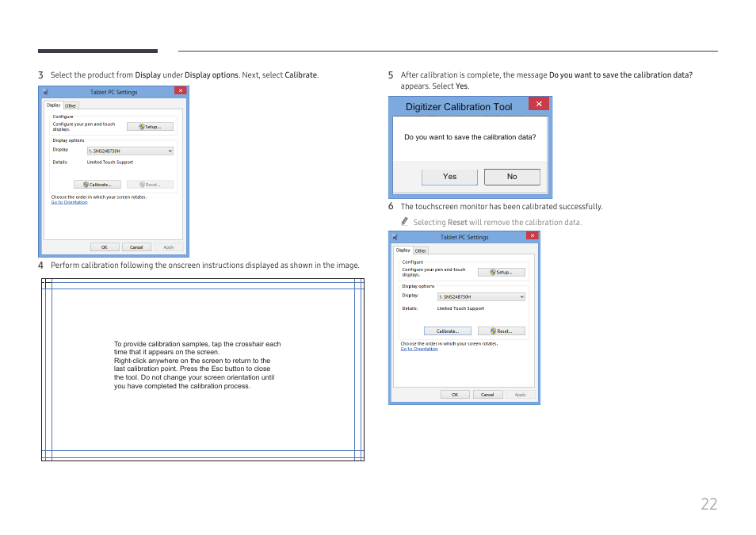Screen dimensions: 756x535
Task: Click 'Do you want to save the calibration data?' message
Action: 470,137
